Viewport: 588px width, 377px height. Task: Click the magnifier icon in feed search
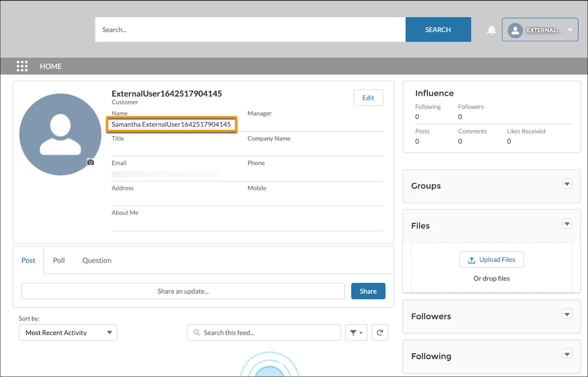(x=197, y=333)
